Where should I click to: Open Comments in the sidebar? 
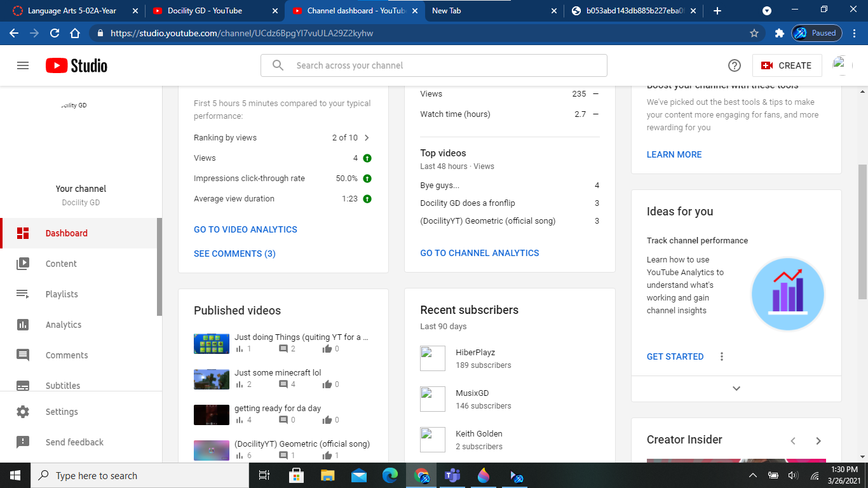tap(67, 355)
